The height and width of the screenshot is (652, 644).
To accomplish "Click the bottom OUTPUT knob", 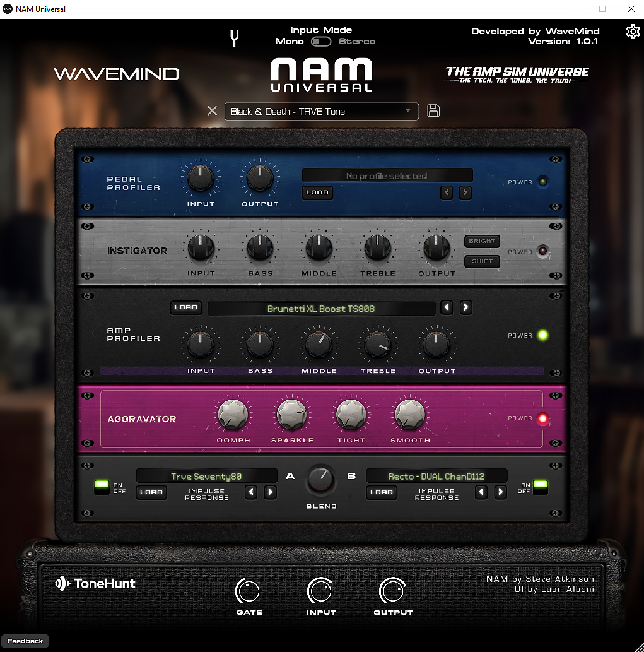I will tap(392, 590).
